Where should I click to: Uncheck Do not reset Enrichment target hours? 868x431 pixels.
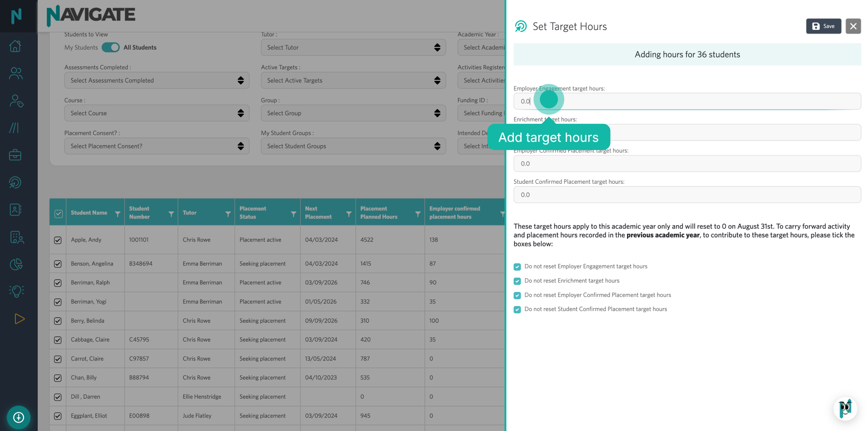pos(517,281)
